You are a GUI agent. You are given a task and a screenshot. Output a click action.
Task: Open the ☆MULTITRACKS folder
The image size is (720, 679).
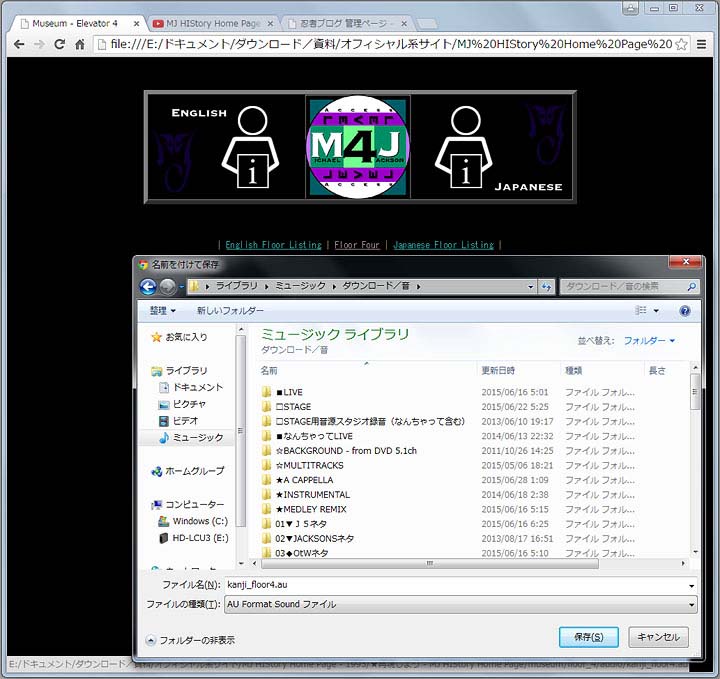(x=303, y=466)
